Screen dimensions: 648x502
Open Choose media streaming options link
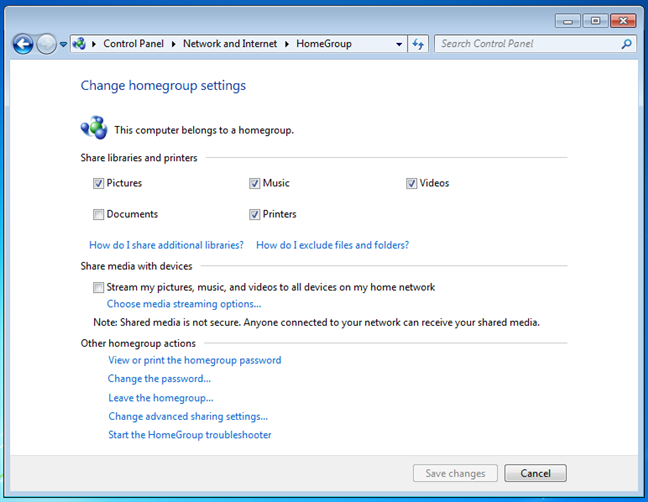[184, 304]
